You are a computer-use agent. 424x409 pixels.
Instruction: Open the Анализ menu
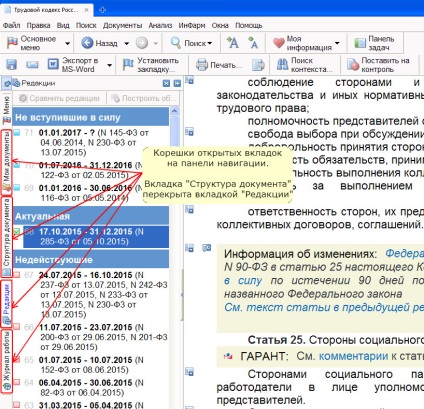tap(160, 25)
